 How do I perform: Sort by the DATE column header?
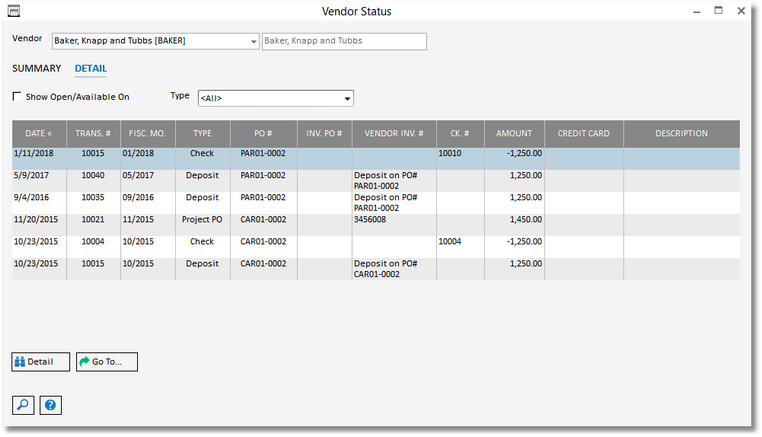39,134
